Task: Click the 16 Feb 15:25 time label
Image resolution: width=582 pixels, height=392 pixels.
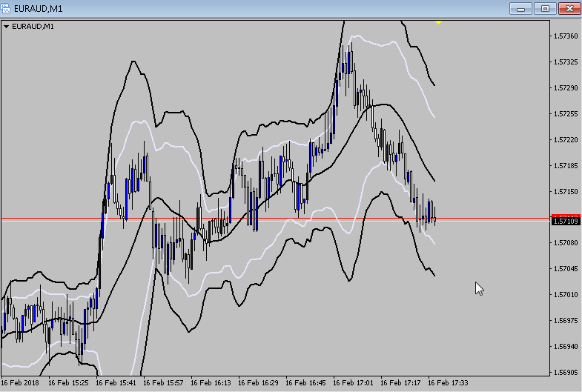Action: point(68,382)
